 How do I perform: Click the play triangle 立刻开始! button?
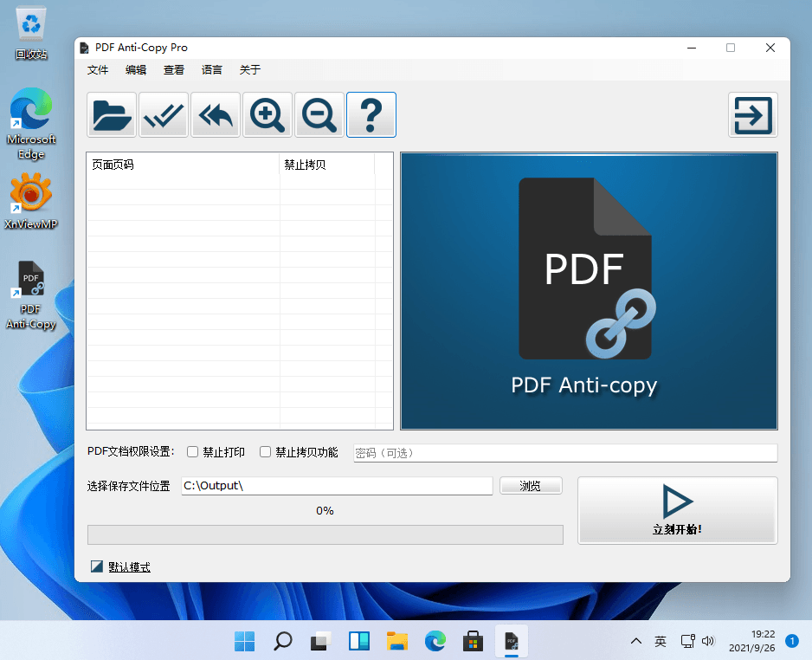[677, 510]
